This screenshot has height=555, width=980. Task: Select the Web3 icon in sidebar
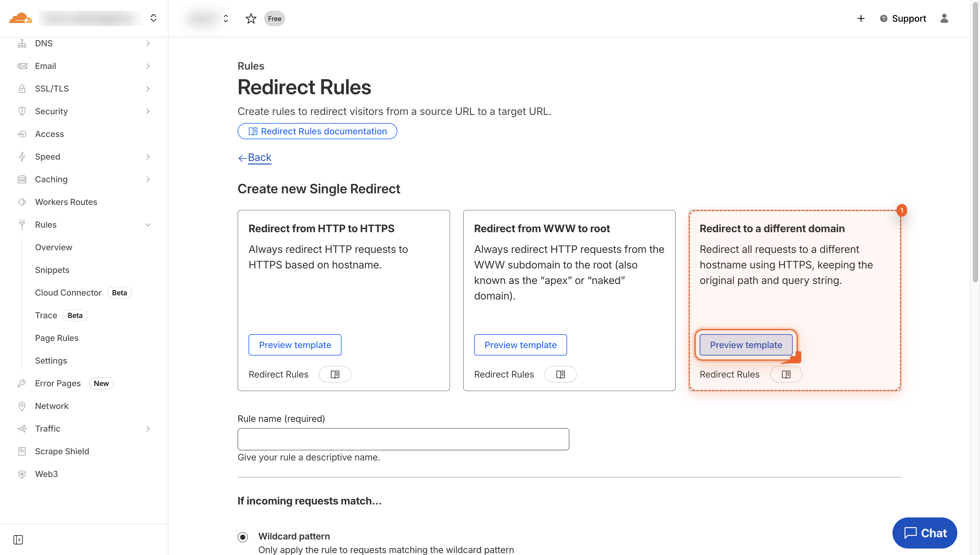22,474
